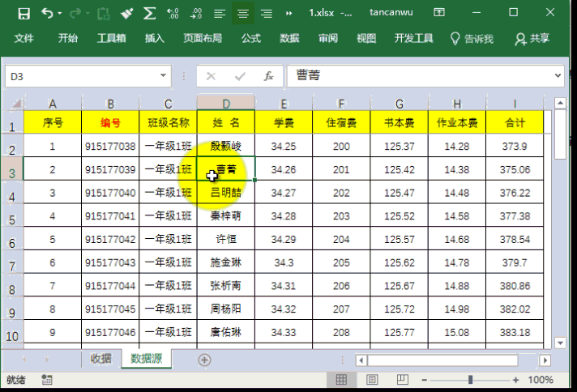The height and width of the screenshot is (392, 577).
Task: Click the 共享 share button
Action: [x=532, y=38]
